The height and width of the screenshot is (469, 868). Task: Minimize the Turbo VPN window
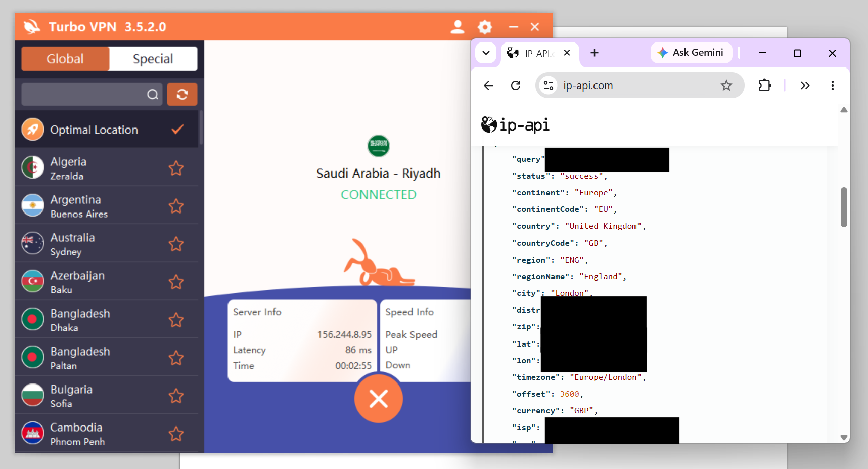[514, 27]
